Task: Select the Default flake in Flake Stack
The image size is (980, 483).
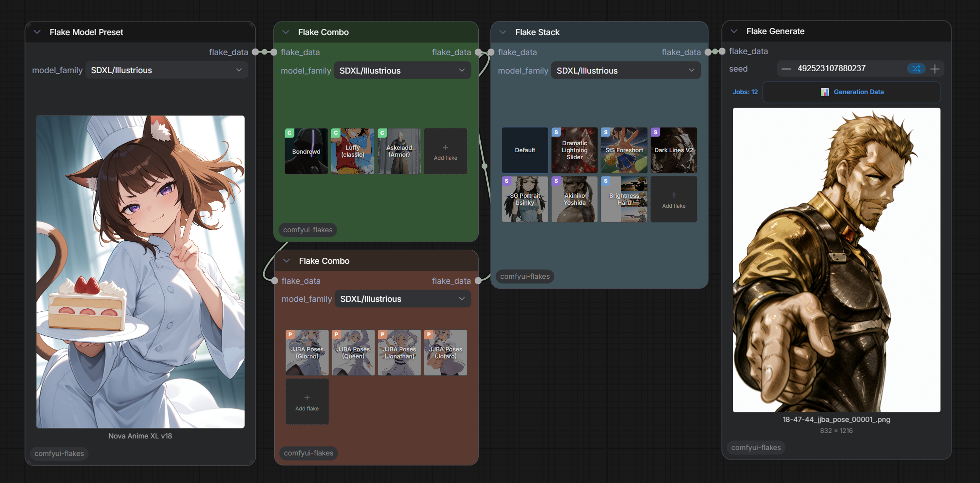Action: coord(525,150)
